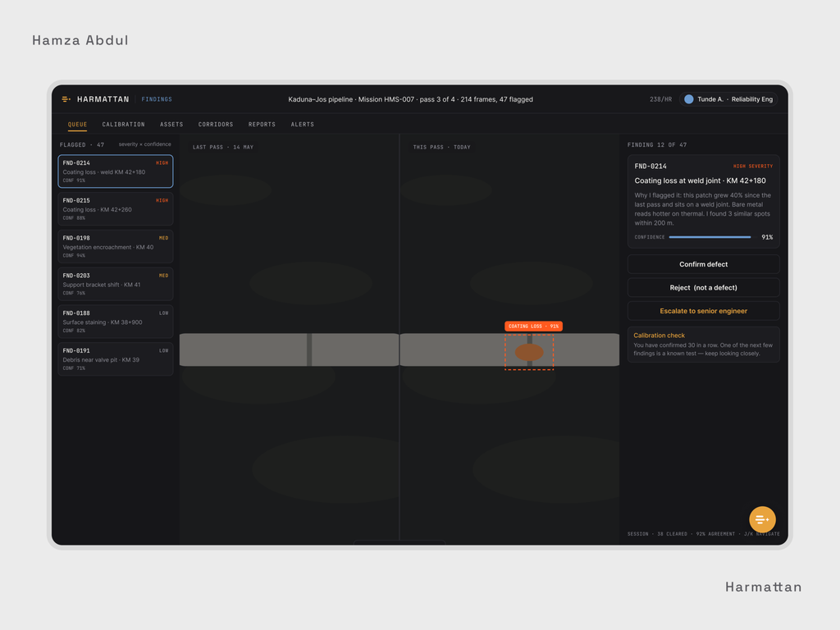Go to the Assets tab
Viewport: 840px width, 630px height.
(171, 125)
